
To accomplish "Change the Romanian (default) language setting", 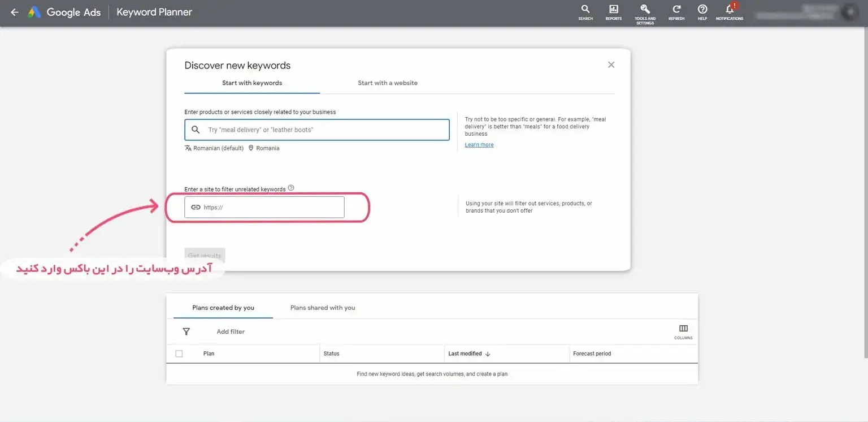I will [214, 148].
